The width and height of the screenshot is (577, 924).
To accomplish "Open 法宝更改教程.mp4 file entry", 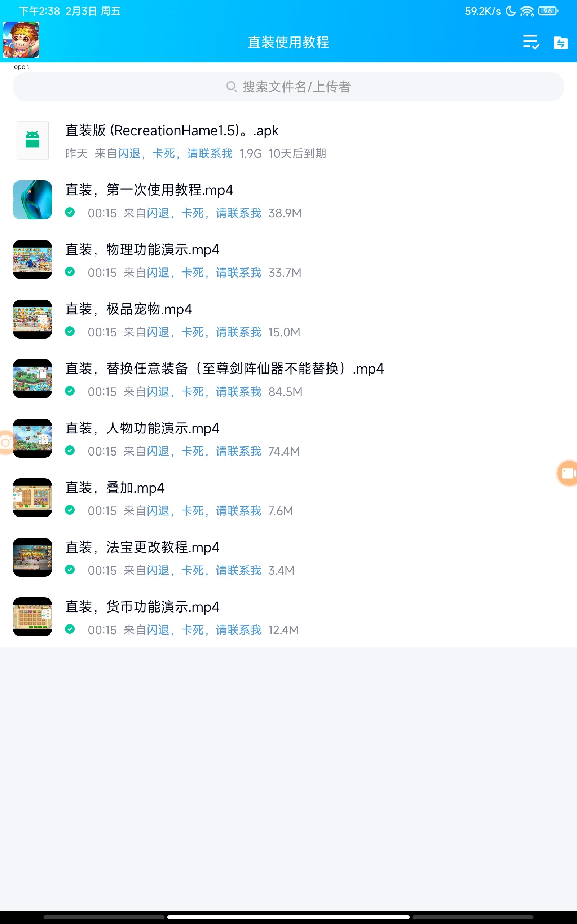I will (x=288, y=557).
